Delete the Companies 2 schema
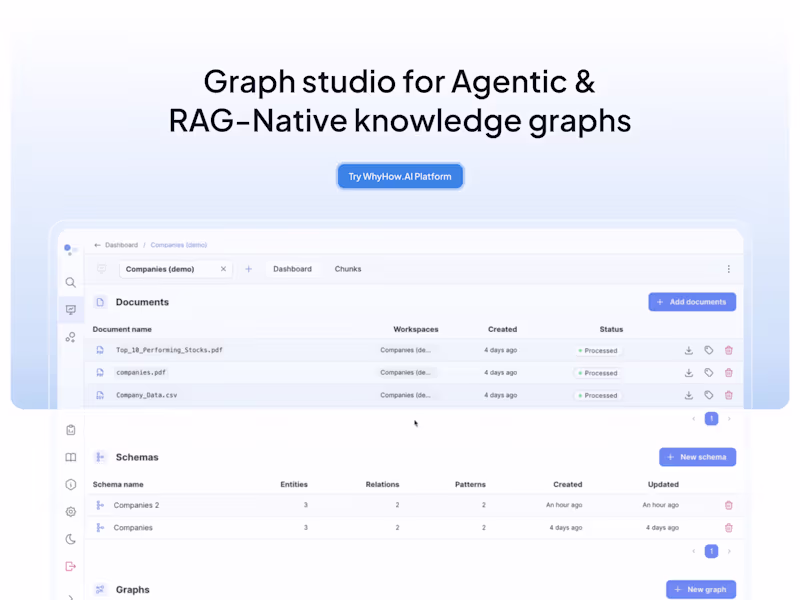Viewport: 800px width, 600px height. pos(729,505)
